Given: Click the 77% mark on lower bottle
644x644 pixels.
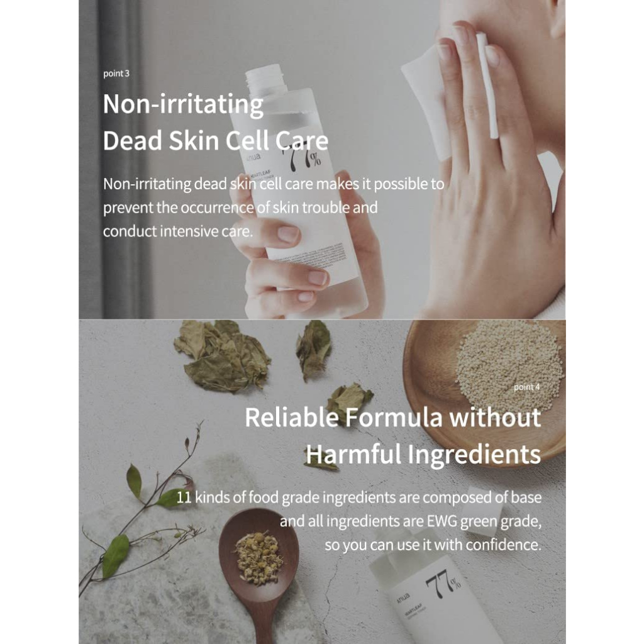Looking at the screenshot, I should pos(443,582).
